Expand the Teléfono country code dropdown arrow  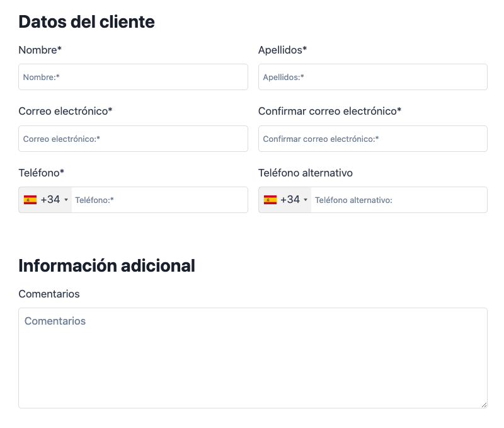click(66, 200)
